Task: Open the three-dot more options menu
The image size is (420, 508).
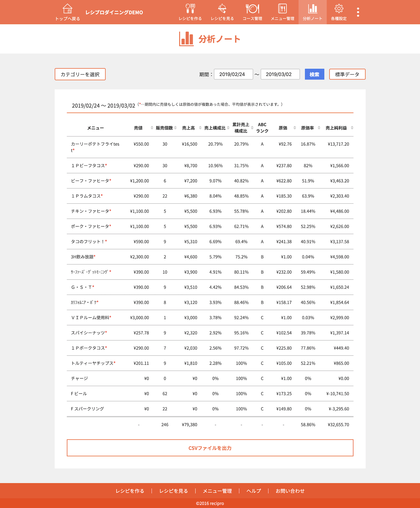Action: (358, 12)
